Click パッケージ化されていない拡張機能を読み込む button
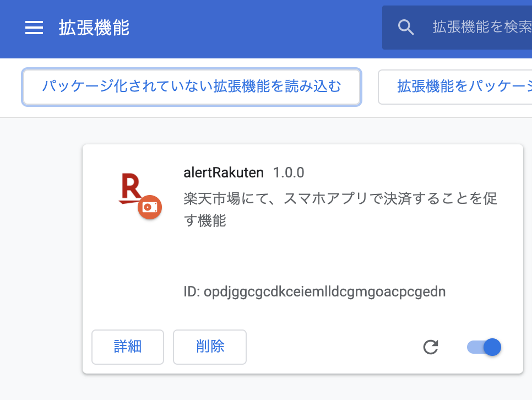Viewport: 532px width, 400px height. pyautogui.click(x=192, y=87)
